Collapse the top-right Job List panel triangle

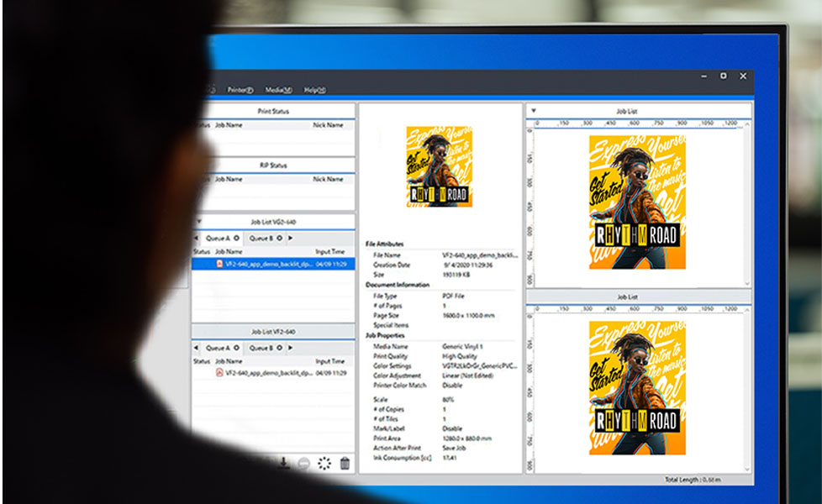(x=534, y=110)
